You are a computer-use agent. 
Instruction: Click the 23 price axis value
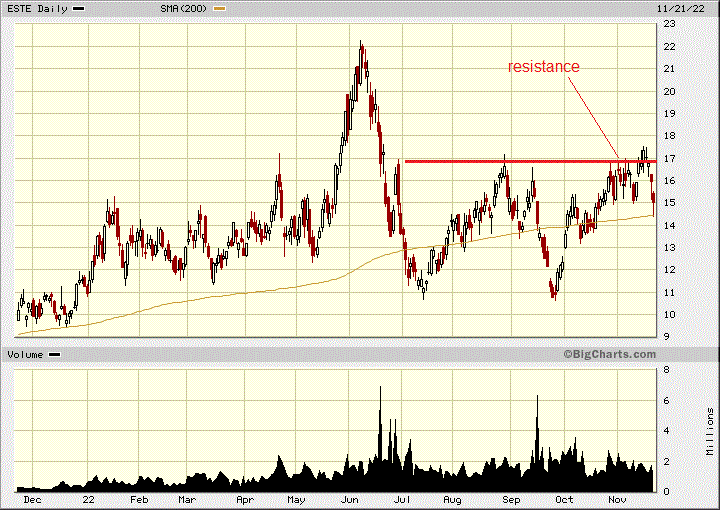669,23
